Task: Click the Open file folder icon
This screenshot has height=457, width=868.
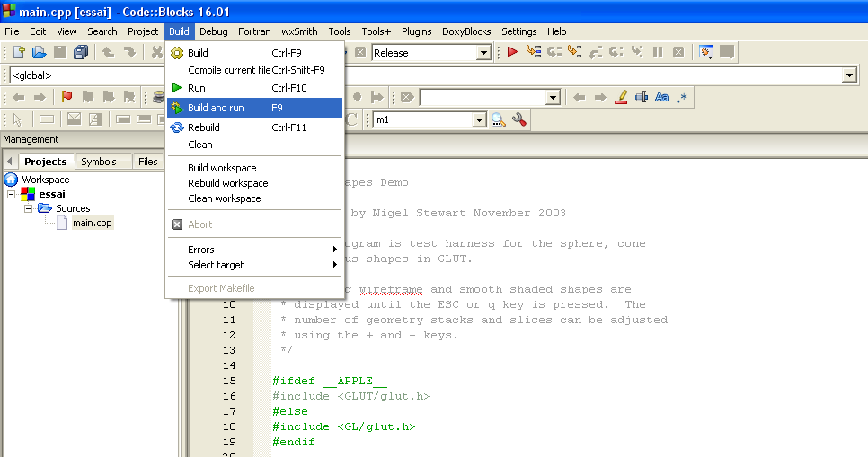Action: pyautogui.click(x=40, y=53)
